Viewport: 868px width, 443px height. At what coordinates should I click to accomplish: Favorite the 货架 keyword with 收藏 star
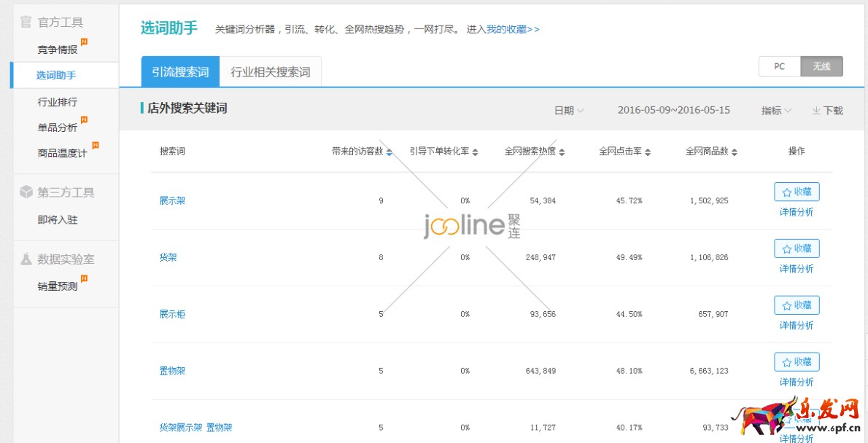coord(797,248)
